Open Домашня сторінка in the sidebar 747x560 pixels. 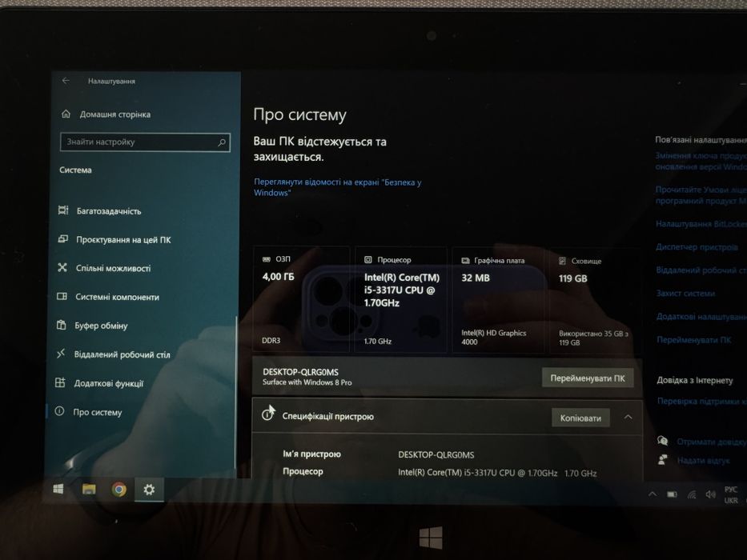(x=114, y=114)
